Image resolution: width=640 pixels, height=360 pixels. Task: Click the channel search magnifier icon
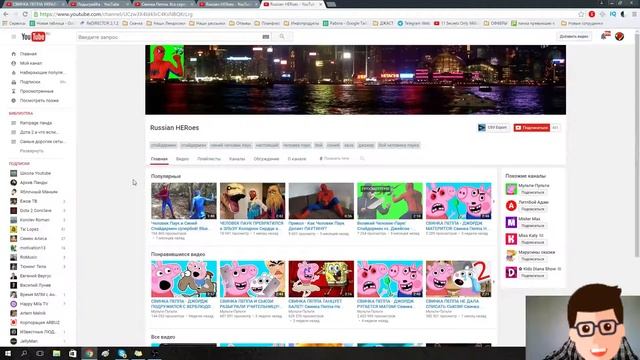pos(362,158)
